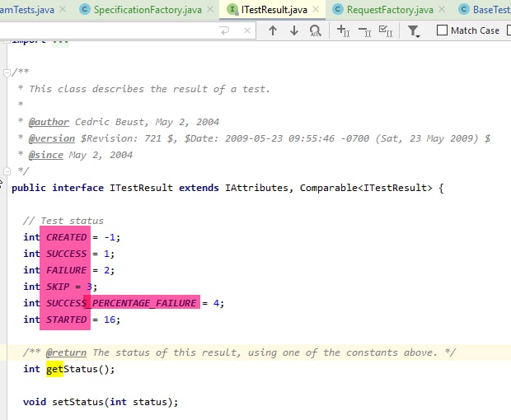Screen dimensions: 511x420
Task: Go to next search occurrence (down arrow)
Action: coord(294,30)
